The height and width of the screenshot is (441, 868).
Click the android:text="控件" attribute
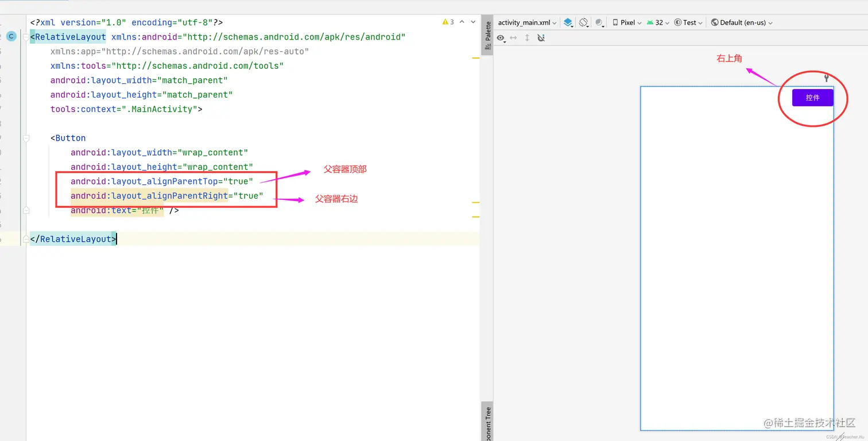tap(117, 211)
